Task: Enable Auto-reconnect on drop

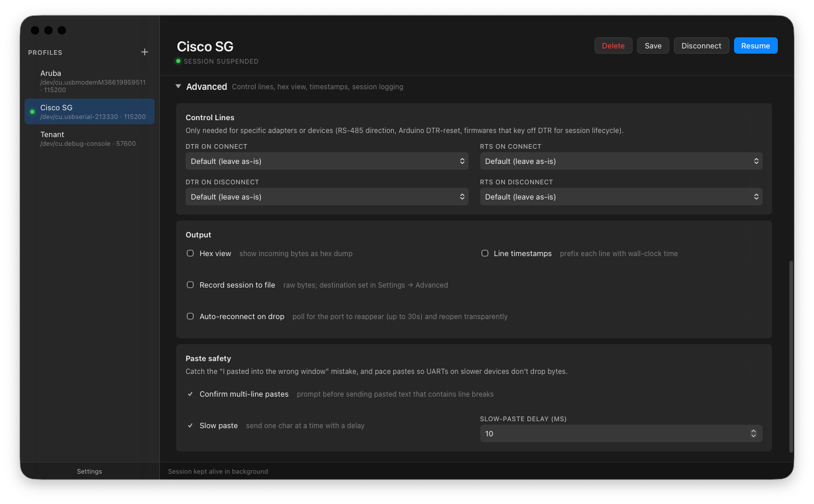Action: (x=190, y=316)
